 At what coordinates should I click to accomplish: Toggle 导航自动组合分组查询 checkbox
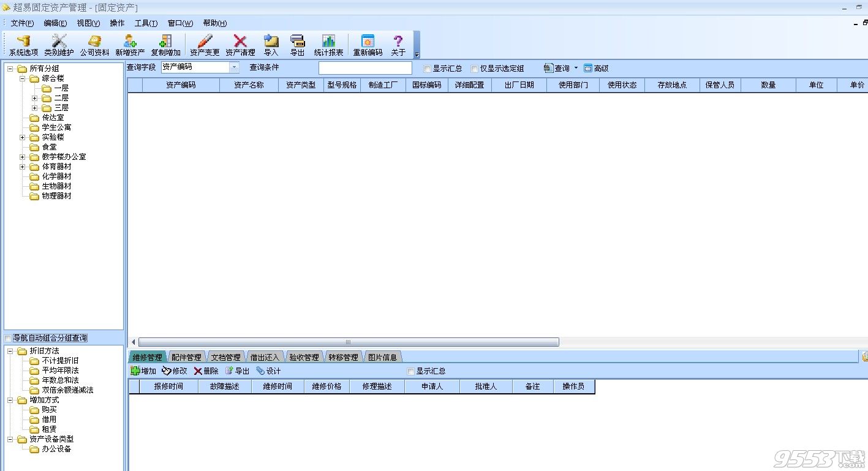click(x=8, y=338)
